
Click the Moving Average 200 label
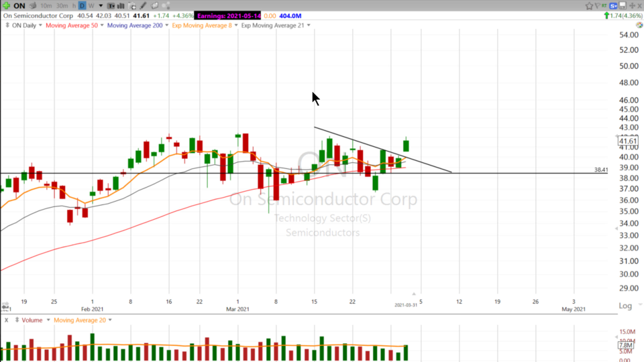click(135, 25)
